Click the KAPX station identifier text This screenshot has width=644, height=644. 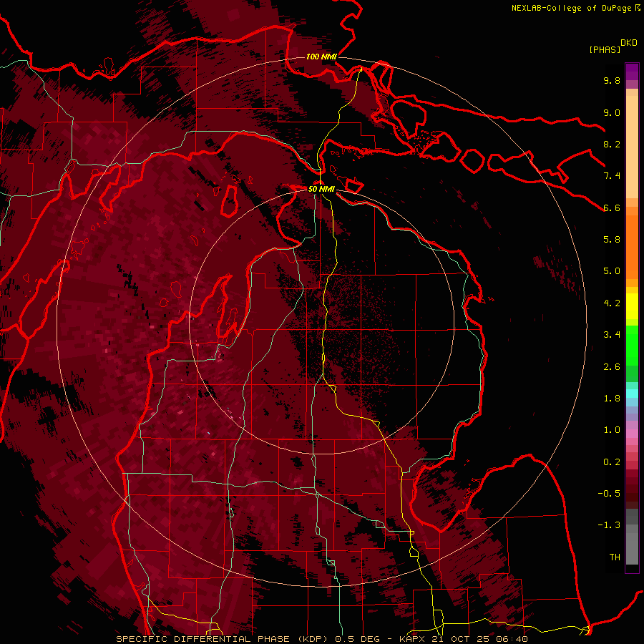[x=411, y=639]
